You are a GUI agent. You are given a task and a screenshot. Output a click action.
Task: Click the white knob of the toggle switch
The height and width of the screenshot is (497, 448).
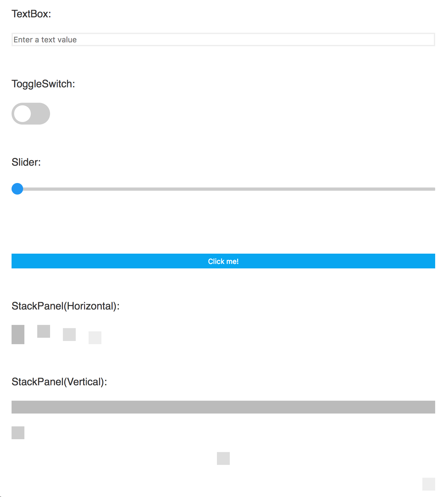pos(22,114)
